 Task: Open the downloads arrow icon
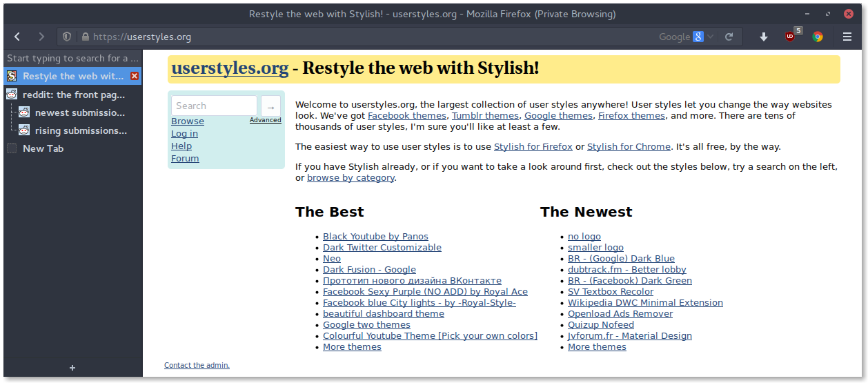[764, 37]
